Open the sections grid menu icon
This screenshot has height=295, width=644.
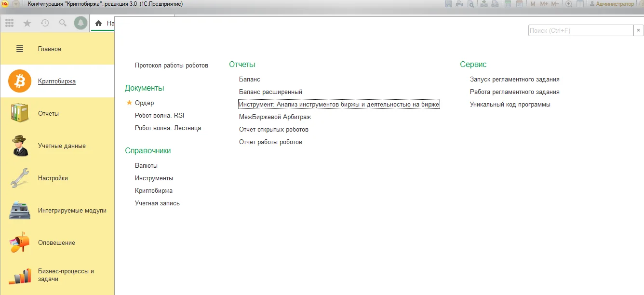coord(10,23)
